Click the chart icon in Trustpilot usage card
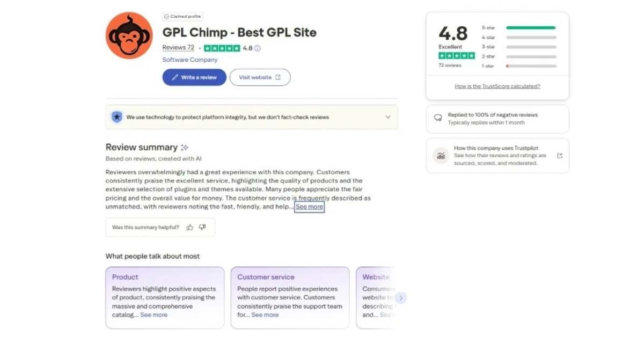This screenshot has width=644, height=337. click(441, 156)
